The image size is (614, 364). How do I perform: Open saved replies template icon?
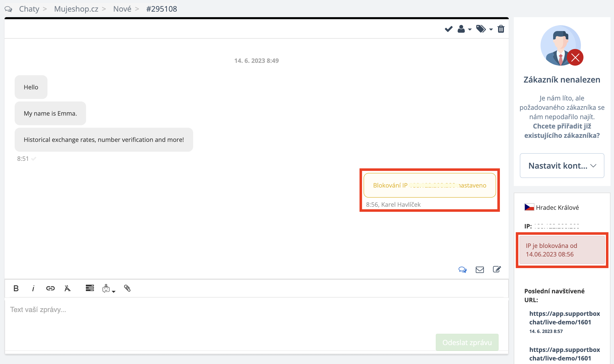[x=90, y=288]
